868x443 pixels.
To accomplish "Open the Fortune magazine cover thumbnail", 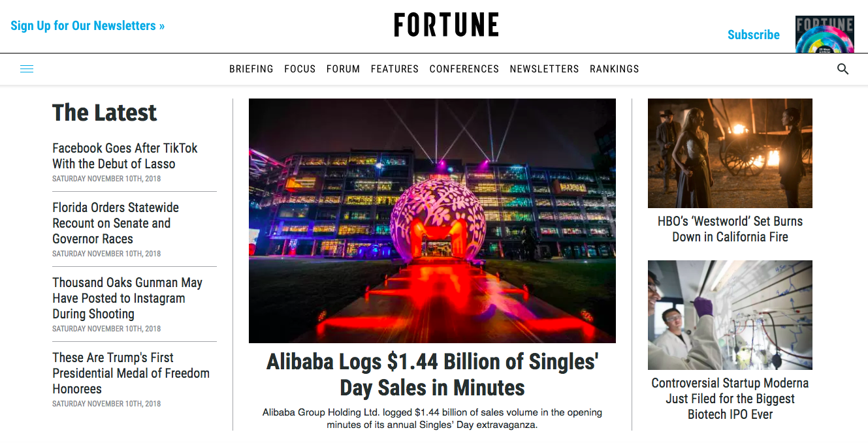I will 824,33.
